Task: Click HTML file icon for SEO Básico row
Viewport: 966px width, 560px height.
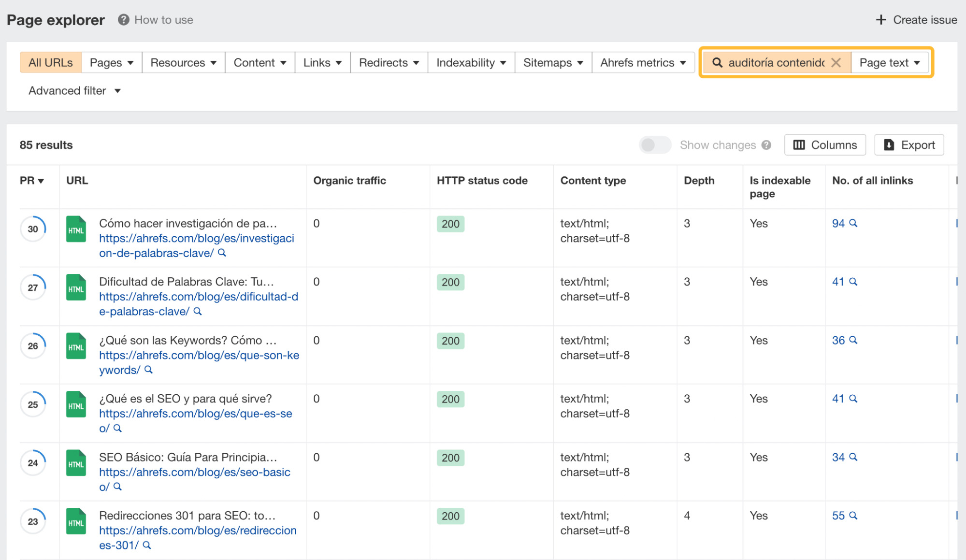Action: click(x=76, y=463)
